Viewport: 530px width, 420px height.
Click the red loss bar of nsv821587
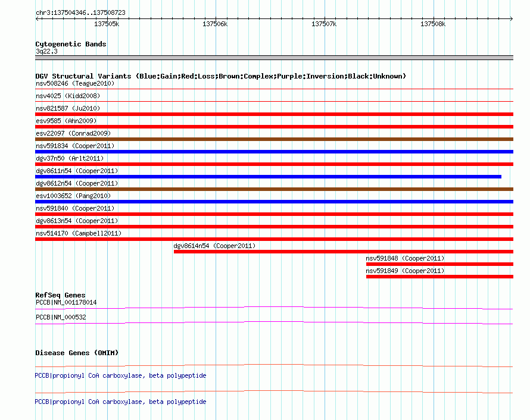tap(274, 114)
